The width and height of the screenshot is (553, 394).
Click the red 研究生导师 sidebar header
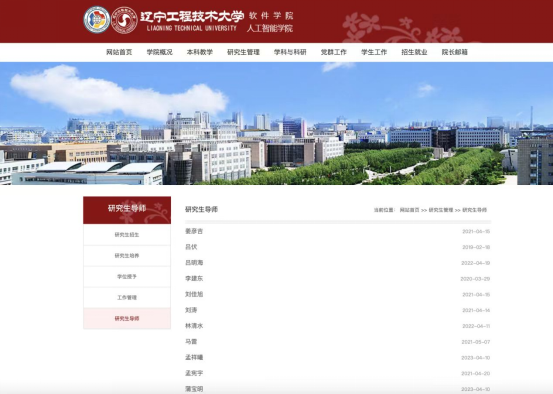pyautogui.click(x=127, y=210)
